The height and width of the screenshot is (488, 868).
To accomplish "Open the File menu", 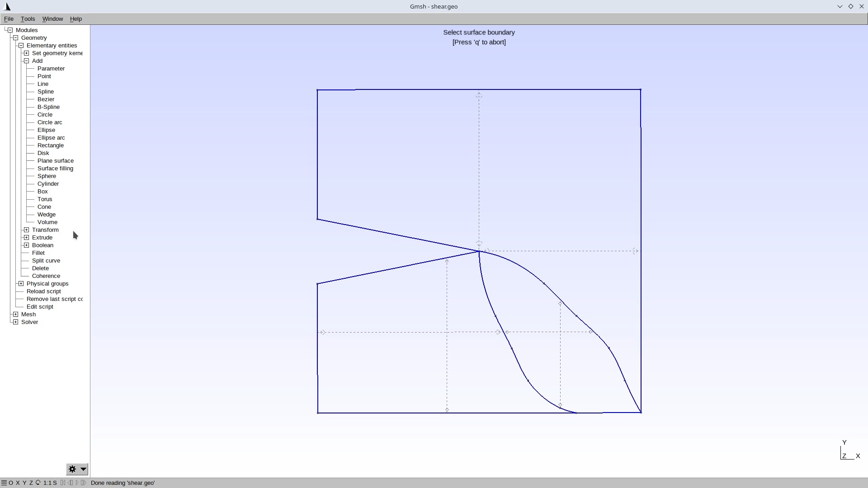I will click(x=9, y=19).
